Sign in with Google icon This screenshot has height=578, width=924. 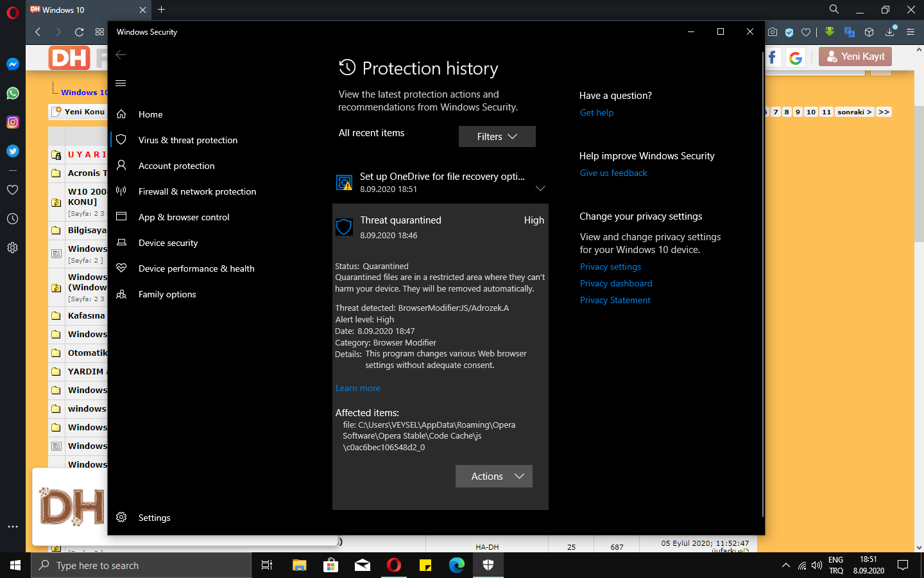coord(796,58)
